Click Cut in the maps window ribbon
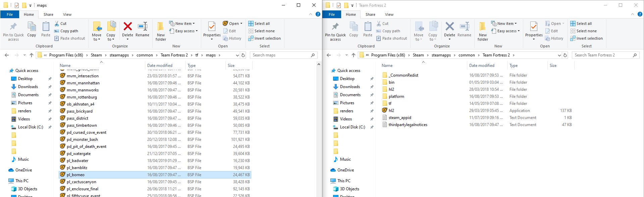Screen dimensions: 644x197 (x=60, y=24)
